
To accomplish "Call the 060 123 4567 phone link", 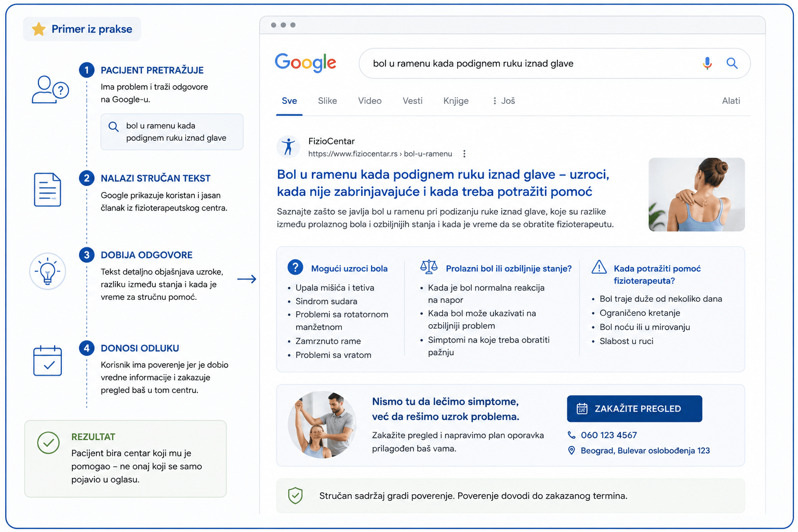I will pyautogui.click(x=609, y=435).
